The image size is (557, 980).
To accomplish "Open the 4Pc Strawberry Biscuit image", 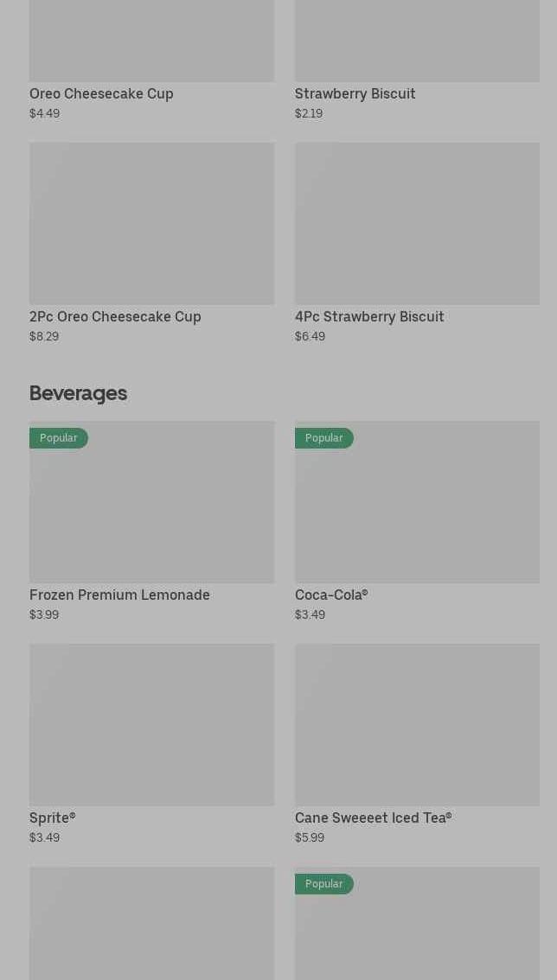I will [417, 223].
